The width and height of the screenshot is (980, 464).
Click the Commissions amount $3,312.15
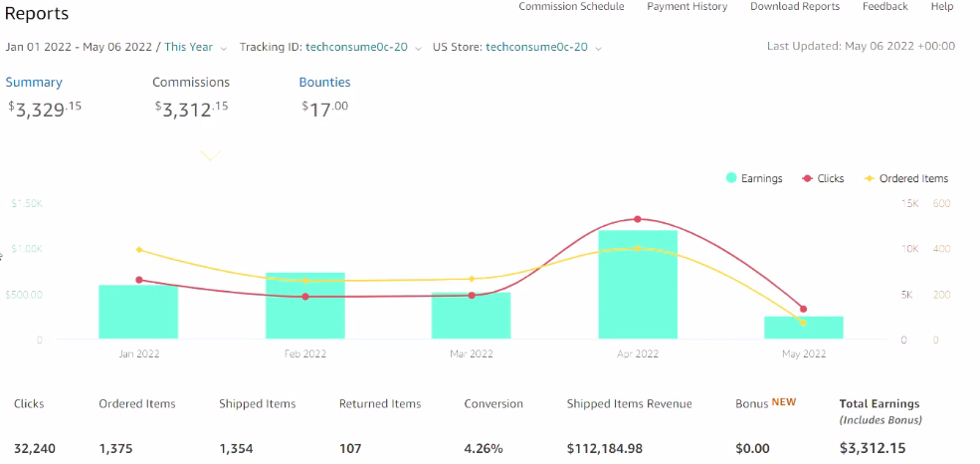(192, 109)
